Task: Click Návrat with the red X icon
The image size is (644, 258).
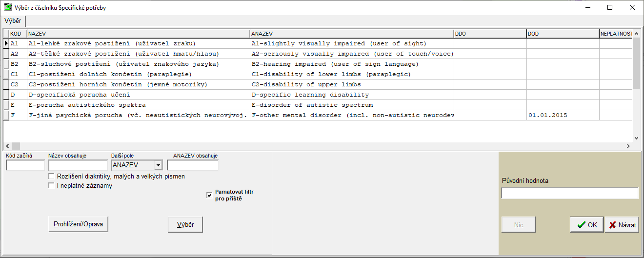Action: [x=622, y=225]
